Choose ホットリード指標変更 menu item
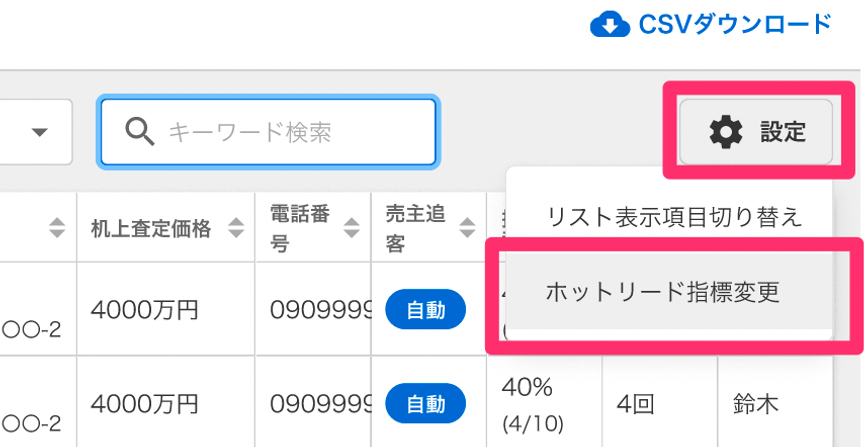The width and height of the screenshot is (864, 447). point(662,292)
